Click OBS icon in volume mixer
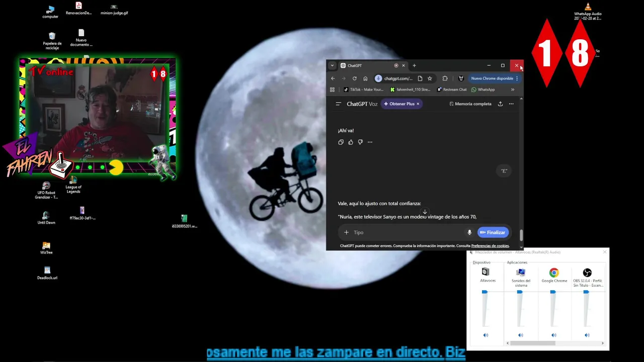This screenshot has width=644, height=362. click(x=587, y=273)
